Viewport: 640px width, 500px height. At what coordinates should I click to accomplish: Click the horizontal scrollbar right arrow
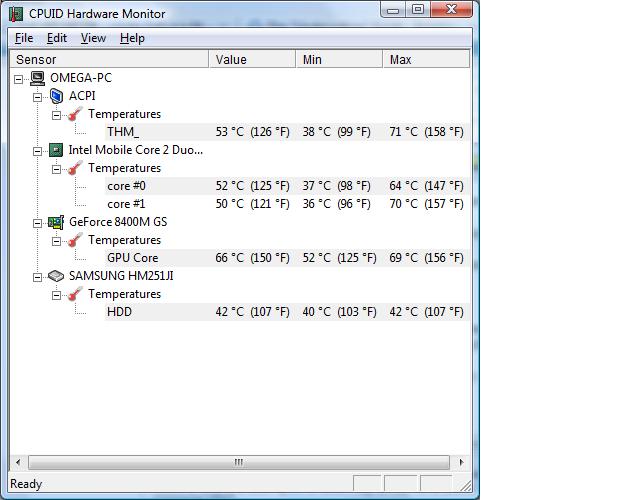click(461, 462)
